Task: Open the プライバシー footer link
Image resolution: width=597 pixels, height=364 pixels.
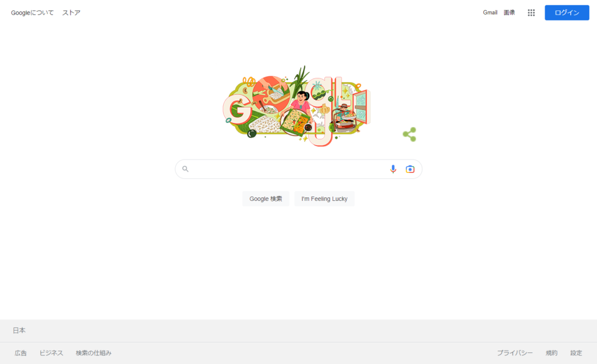Action: point(515,353)
